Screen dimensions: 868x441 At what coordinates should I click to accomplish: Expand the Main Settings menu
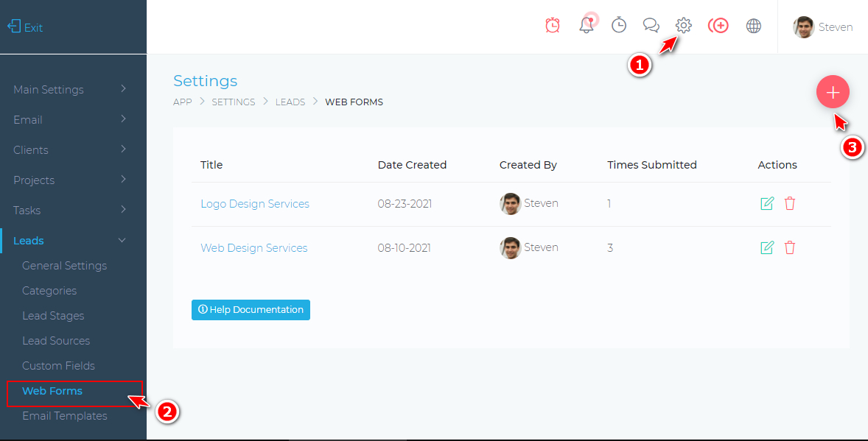[70, 89]
